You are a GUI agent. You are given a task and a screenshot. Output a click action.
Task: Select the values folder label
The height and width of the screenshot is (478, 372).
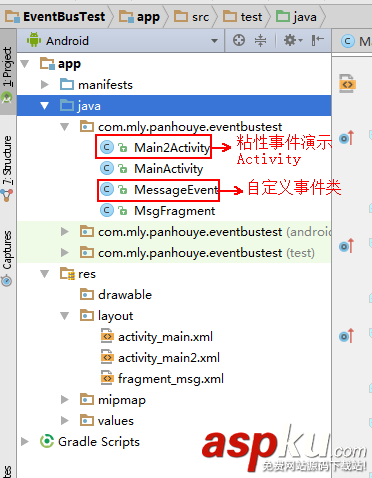pyautogui.click(x=116, y=421)
